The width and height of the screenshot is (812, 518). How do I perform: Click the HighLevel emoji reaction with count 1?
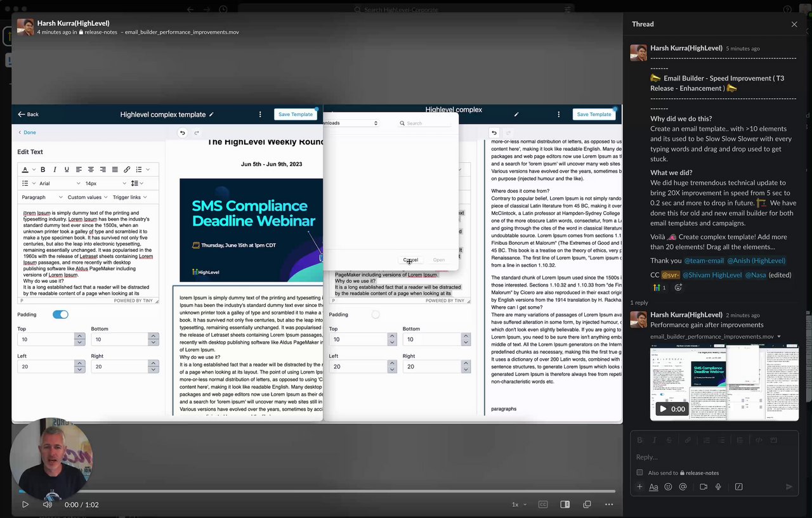[659, 288]
